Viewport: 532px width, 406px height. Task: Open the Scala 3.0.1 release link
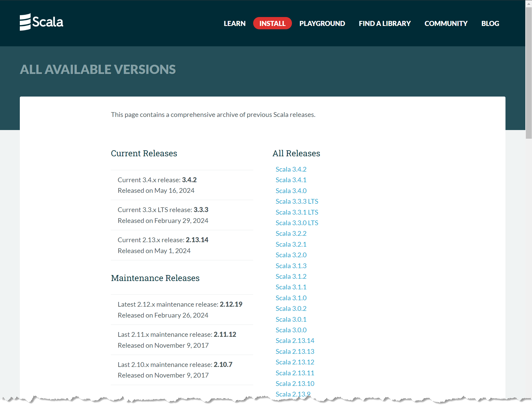click(291, 319)
